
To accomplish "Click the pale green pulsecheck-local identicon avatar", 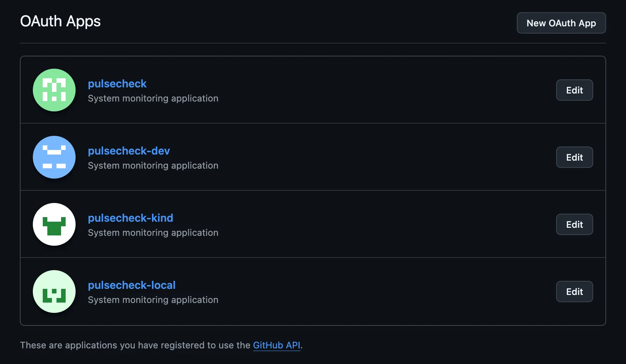I will (54, 292).
